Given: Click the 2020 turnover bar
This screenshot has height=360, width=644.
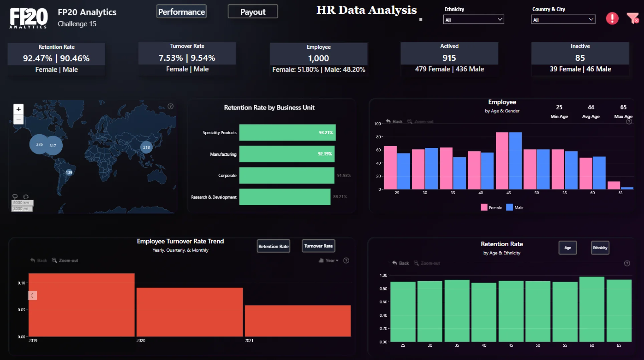Looking at the screenshot, I should point(190,312).
